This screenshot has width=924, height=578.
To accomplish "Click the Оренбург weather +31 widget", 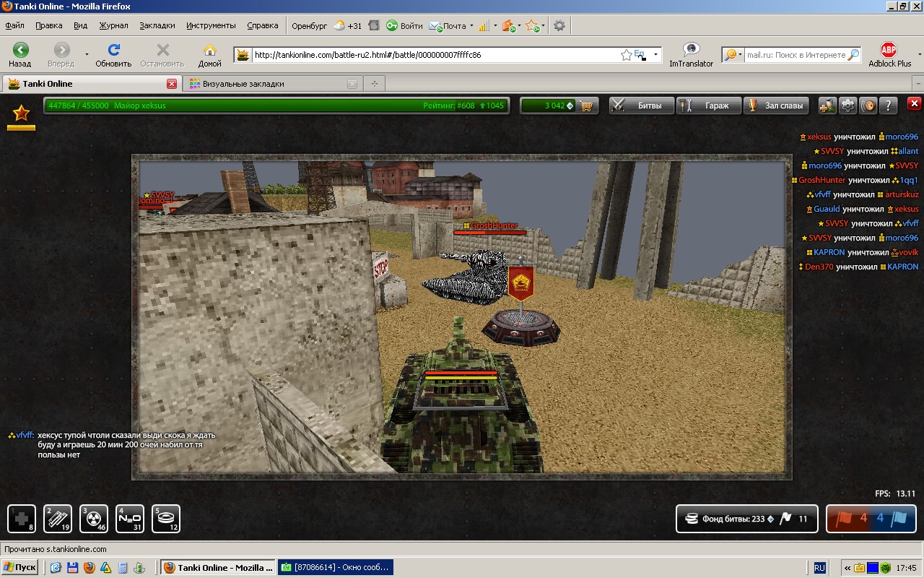I will [x=327, y=25].
